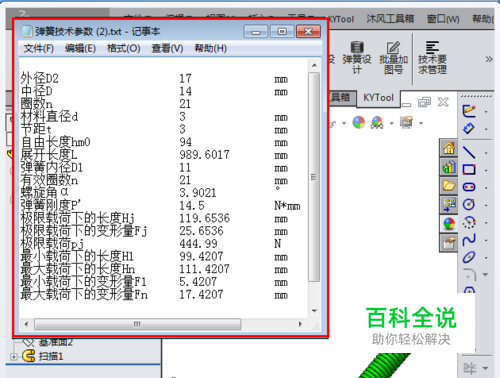This screenshot has width=500, height=378.
Task: Launch the 批量加图号 batch numbering tool
Action: tap(393, 57)
